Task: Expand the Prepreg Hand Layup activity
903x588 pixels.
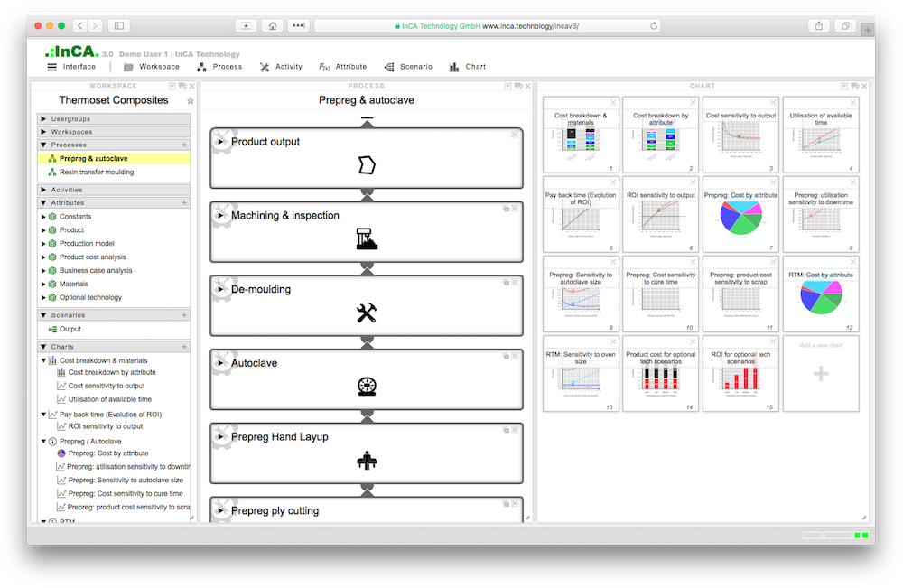Action: (220, 436)
